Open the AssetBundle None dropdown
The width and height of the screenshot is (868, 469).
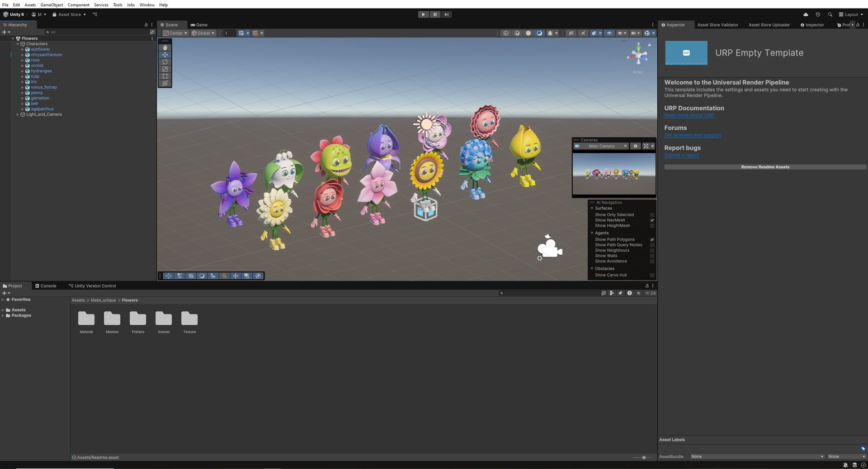click(x=757, y=456)
